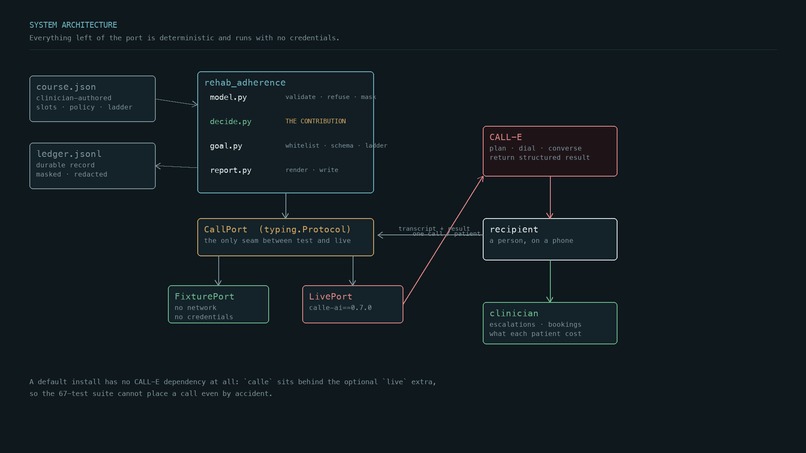Click the SYSTEM ARCHITECTURE heading
The height and width of the screenshot is (453, 806).
tap(73, 25)
